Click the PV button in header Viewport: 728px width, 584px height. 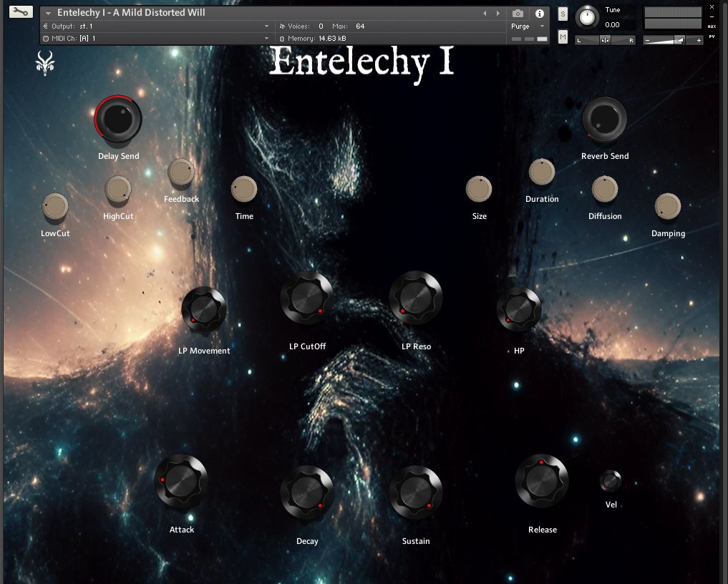tap(712, 36)
